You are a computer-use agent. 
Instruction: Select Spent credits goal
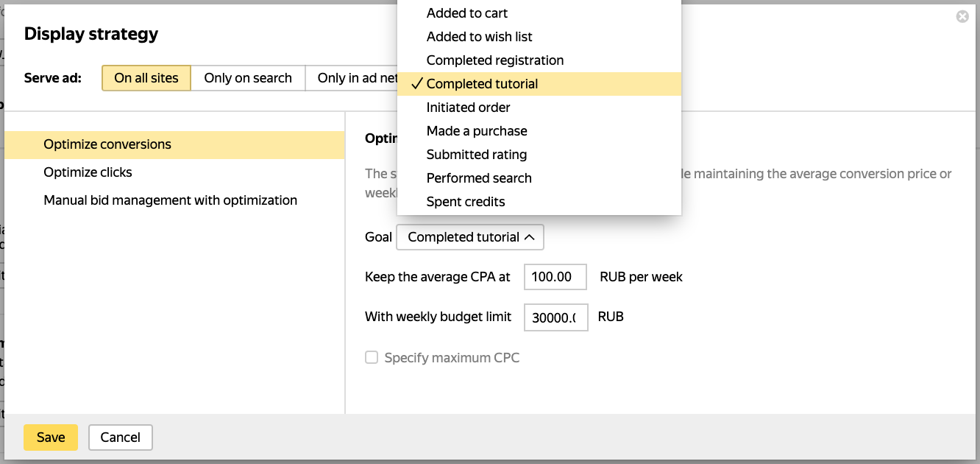[465, 202]
